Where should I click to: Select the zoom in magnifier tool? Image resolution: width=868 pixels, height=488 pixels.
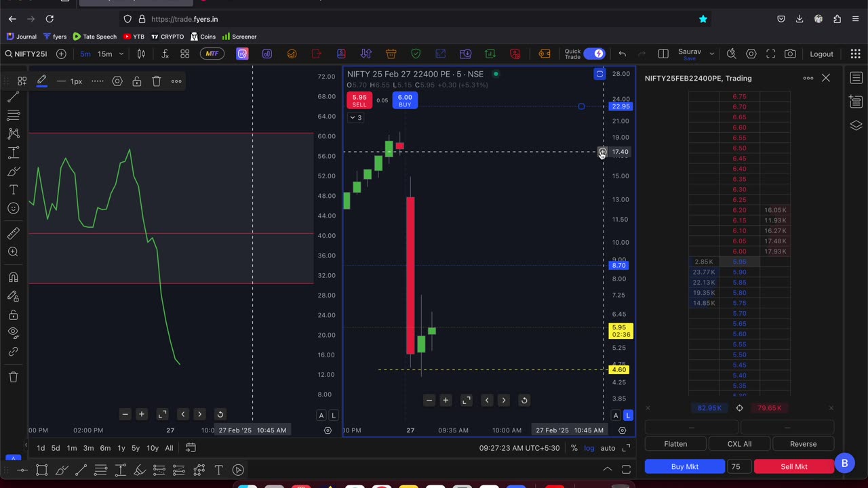pos(13,252)
